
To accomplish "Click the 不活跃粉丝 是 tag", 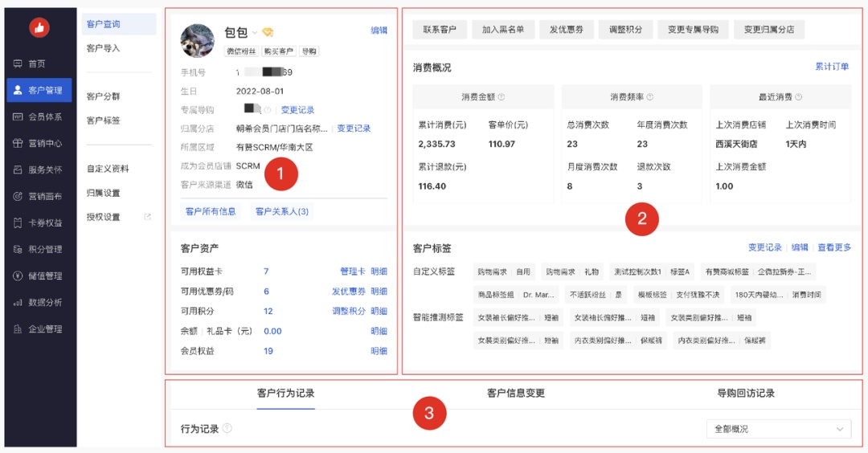I will (596, 295).
